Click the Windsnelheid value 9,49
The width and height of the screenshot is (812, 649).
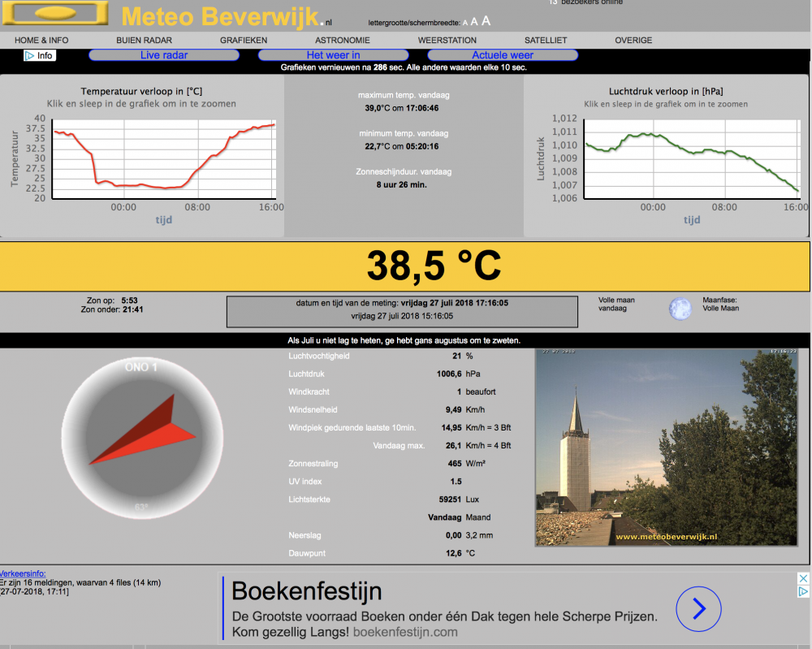454,409
